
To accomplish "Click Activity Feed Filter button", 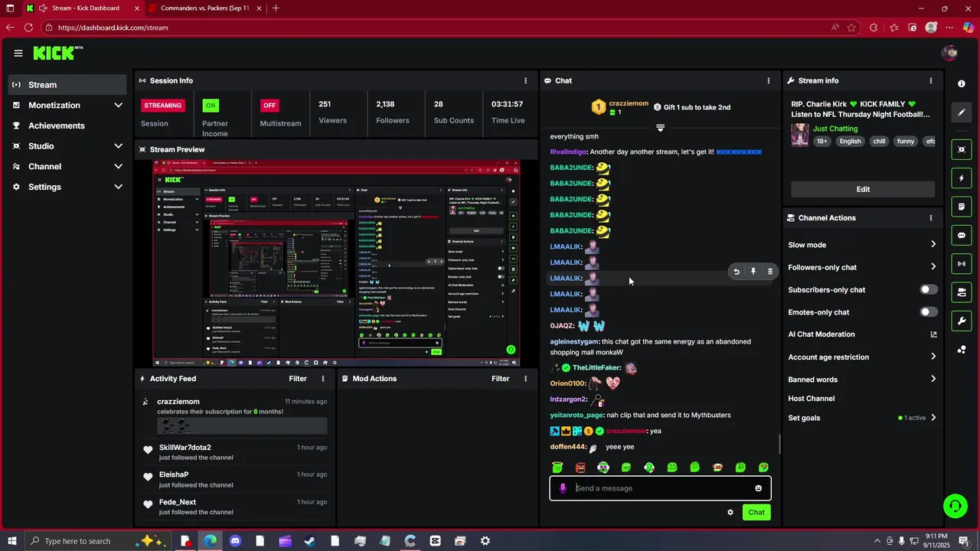I will coord(298,379).
